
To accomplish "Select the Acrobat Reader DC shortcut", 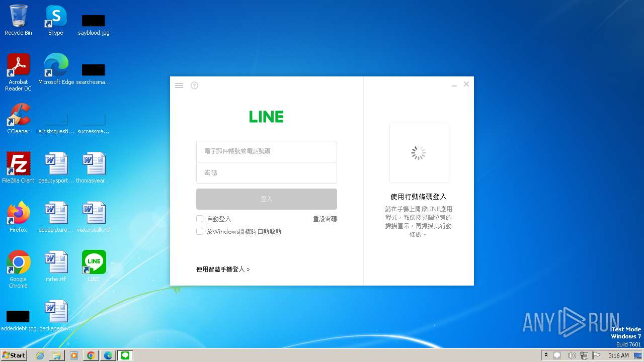I will click(18, 73).
